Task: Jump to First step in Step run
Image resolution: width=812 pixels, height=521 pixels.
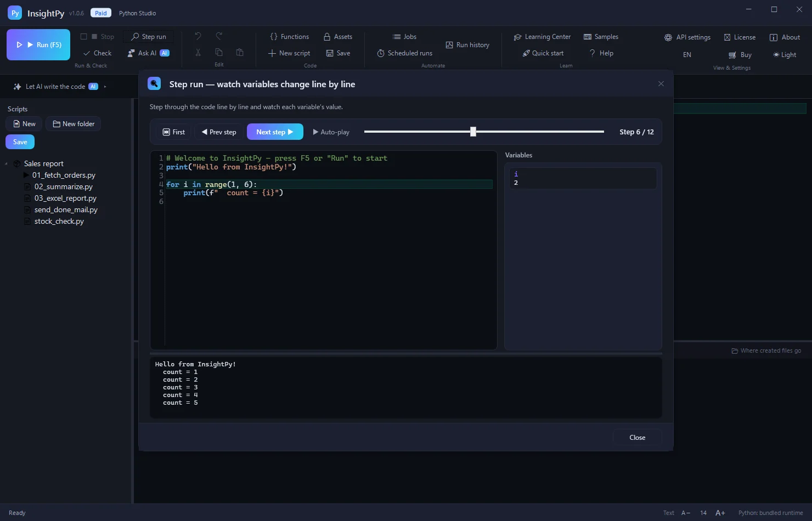Action: [x=174, y=132]
